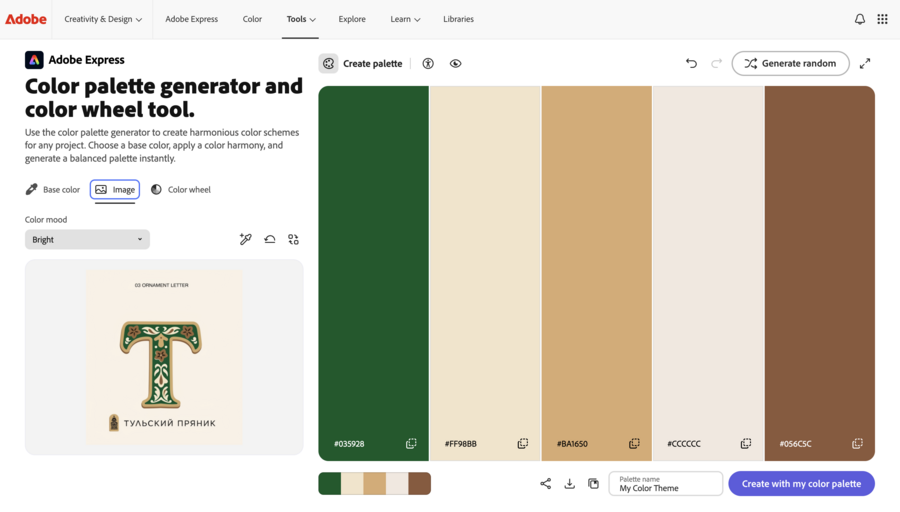The image size is (900, 512).
Task: Expand the Creativity & Design menu
Action: tap(103, 19)
